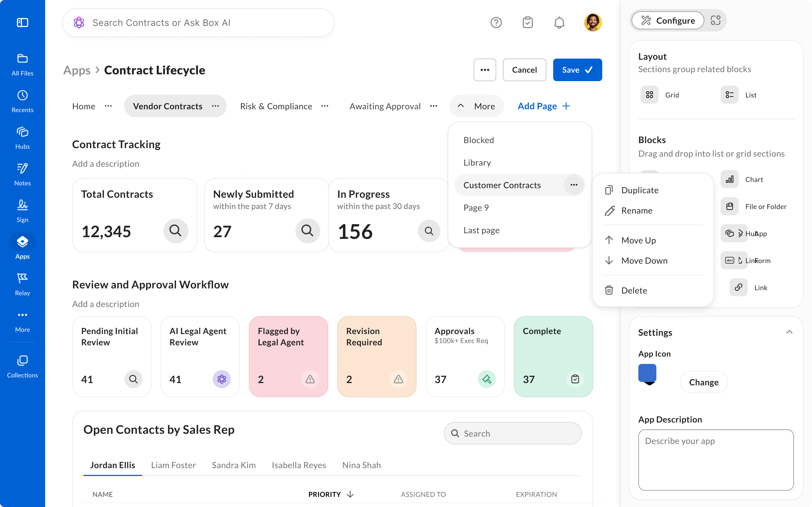Collapse the More pages dropdown
Viewport: 812px width, 507px height.
(476, 106)
